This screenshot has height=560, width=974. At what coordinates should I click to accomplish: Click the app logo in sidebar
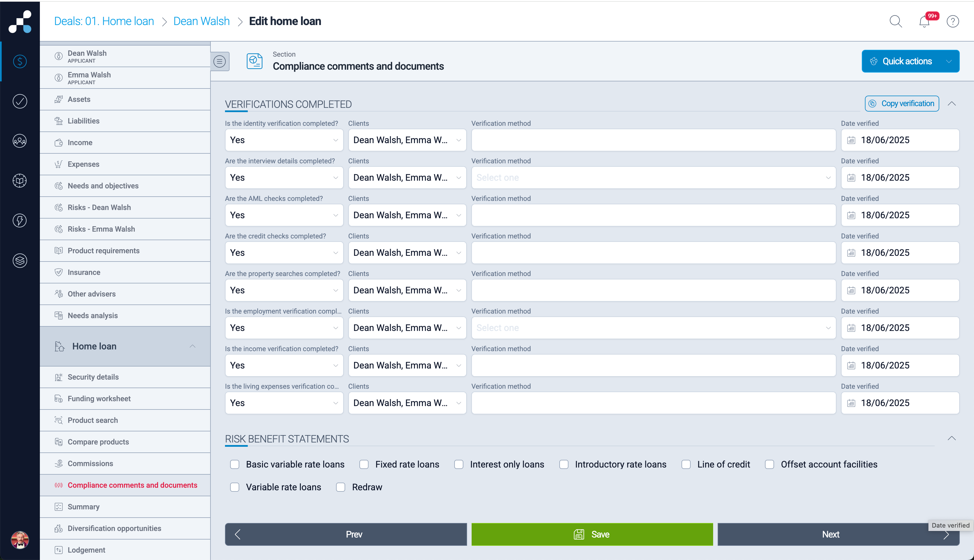click(x=20, y=22)
